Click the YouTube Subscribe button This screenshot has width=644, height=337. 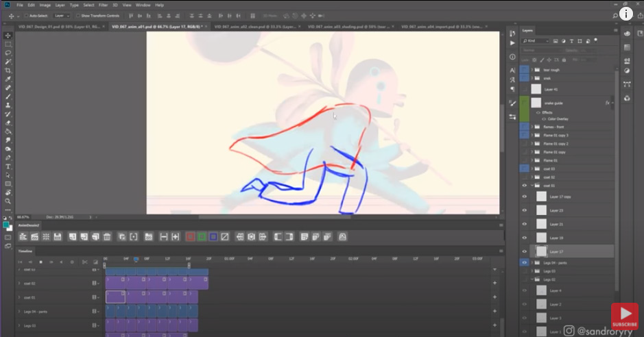click(x=624, y=317)
